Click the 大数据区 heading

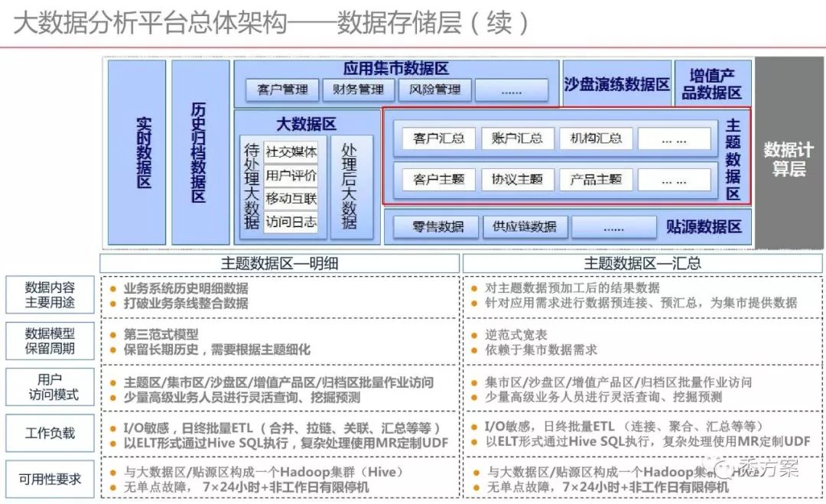click(x=307, y=125)
